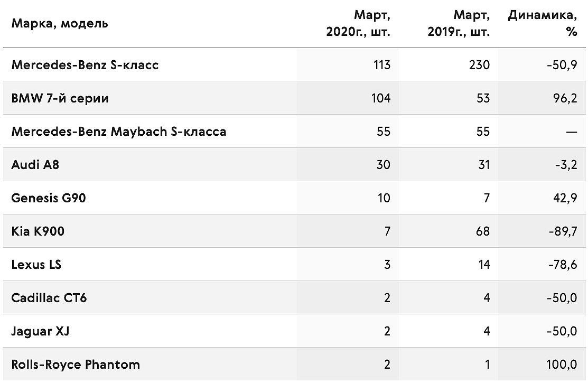This screenshot has height=383, width=588.
Task: Click the Jaguar XJ model name
Action: coord(41,331)
